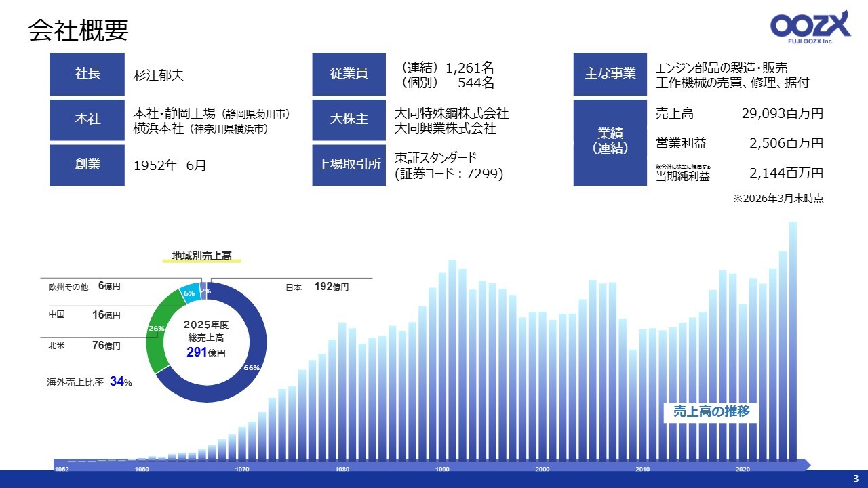
Task: Select the 社長 label box
Action: pyautogui.click(x=87, y=74)
